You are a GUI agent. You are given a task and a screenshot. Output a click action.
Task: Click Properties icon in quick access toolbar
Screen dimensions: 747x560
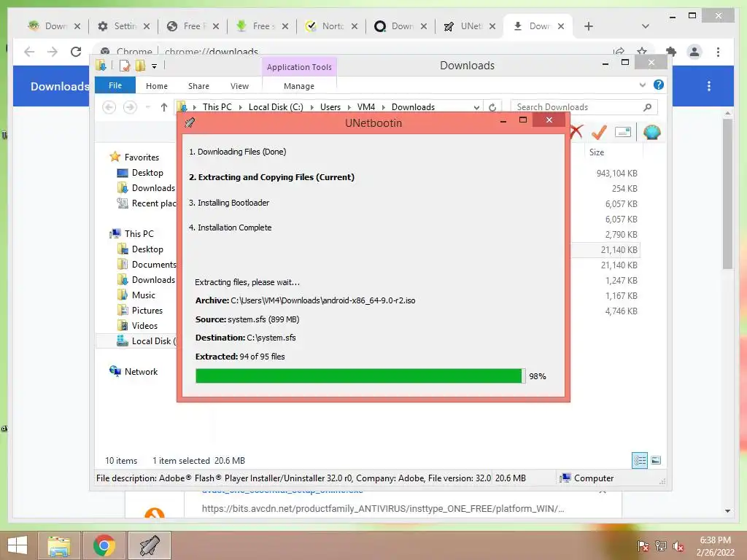tap(124, 66)
